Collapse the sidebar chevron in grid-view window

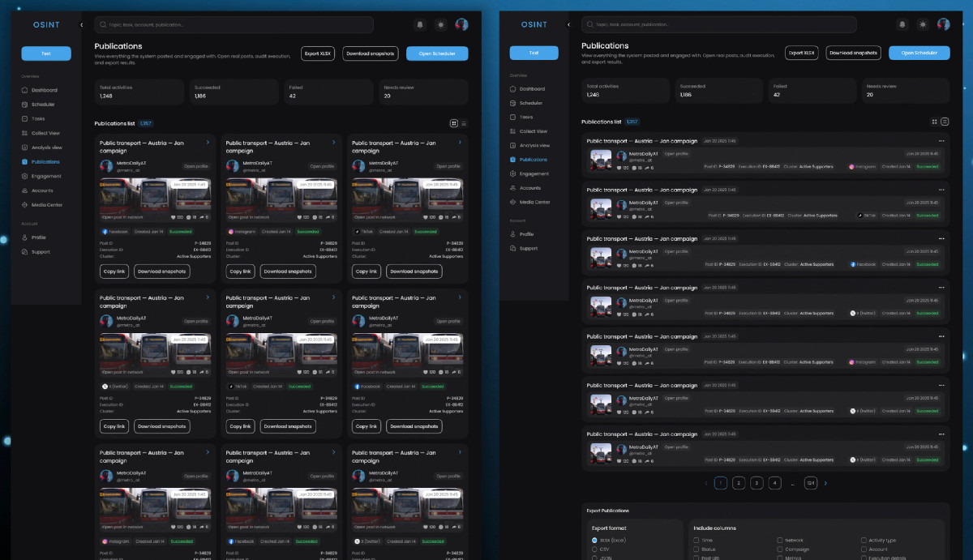(x=81, y=25)
